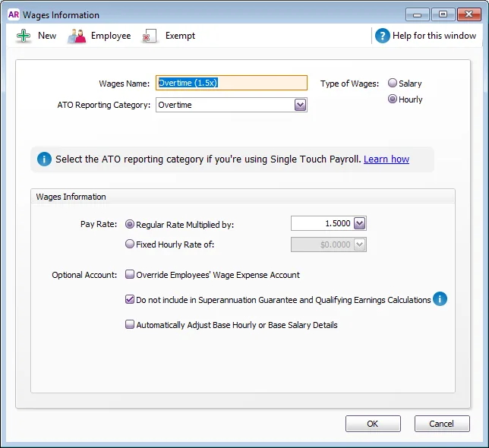Viewport: 489px width, 448px height.
Task: Click the Type of Wages: label
Action: click(349, 84)
